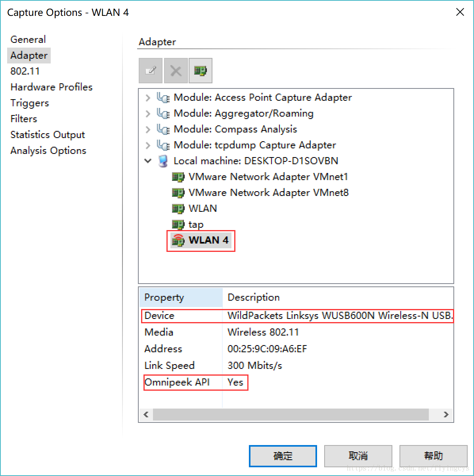Image resolution: width=474 pixels, height=476 pixels.
Task: Click the property list left scroll arrow
Action: coord(146,415)
